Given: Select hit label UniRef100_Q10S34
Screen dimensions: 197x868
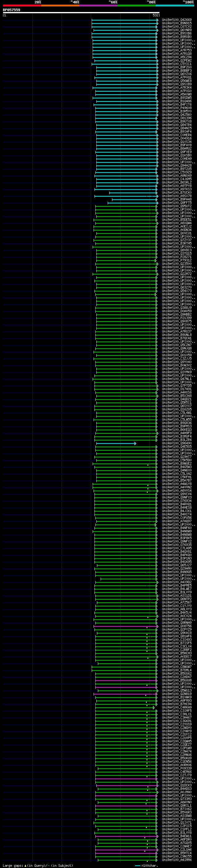Looking at the screenshot, I should (176, 142).
